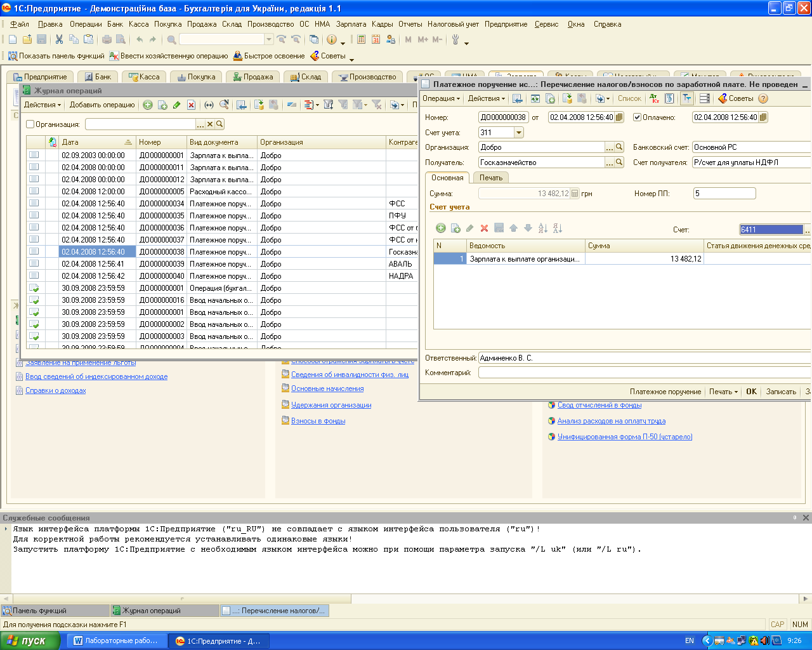
Task: Expand the search combo box in main toolbar
Action: tap(269, 39)
